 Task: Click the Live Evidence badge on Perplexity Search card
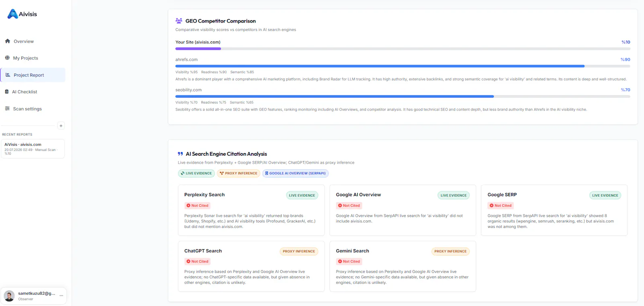coord(302,195)
